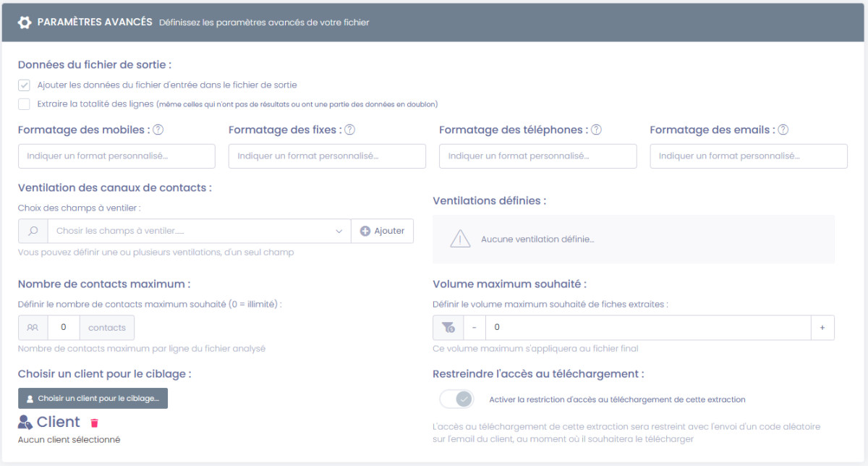Click the Formatage des mobiles input field
This screenshot has height=466, width=868.
point(116,156)
